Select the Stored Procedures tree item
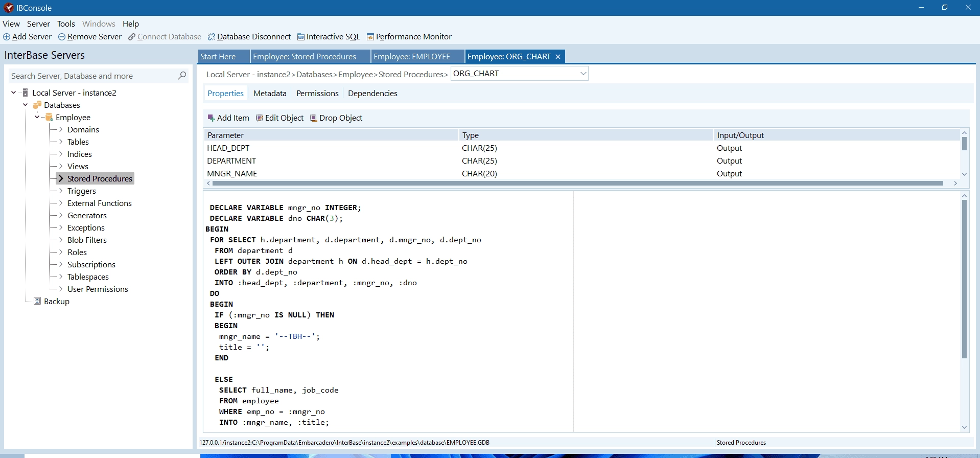 click(100, 178)
